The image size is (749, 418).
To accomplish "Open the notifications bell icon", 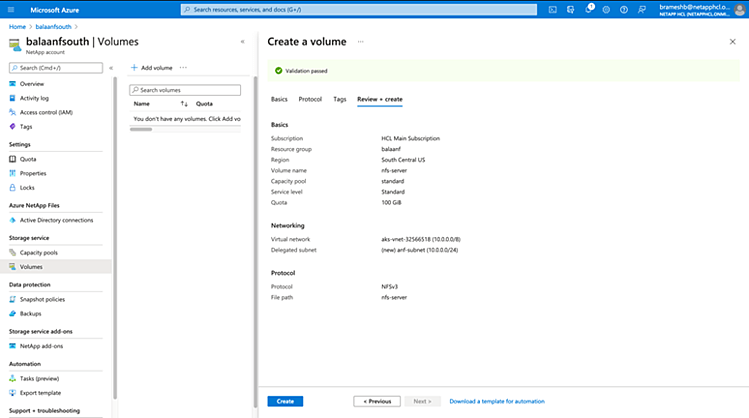I will click(x=590, y=9).
